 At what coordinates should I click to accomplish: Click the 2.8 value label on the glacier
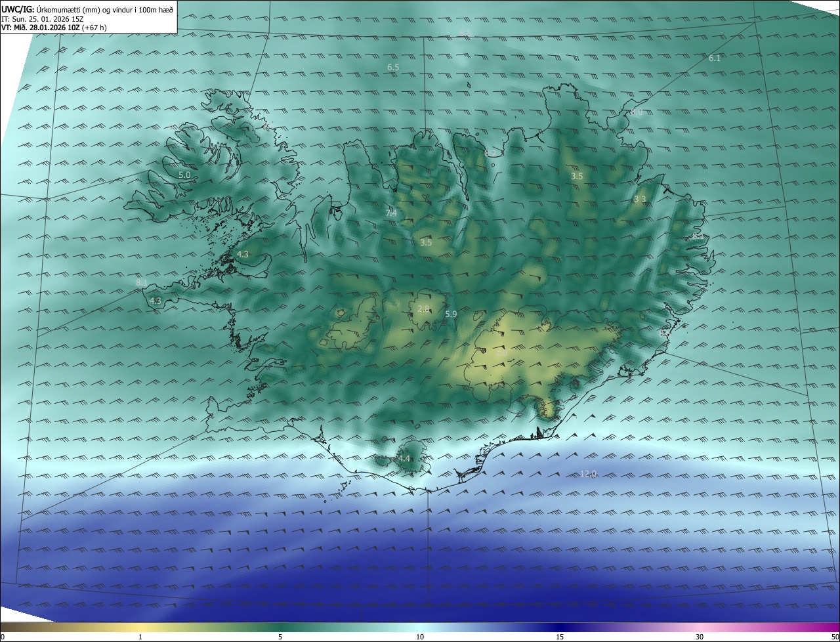(424, 309)
